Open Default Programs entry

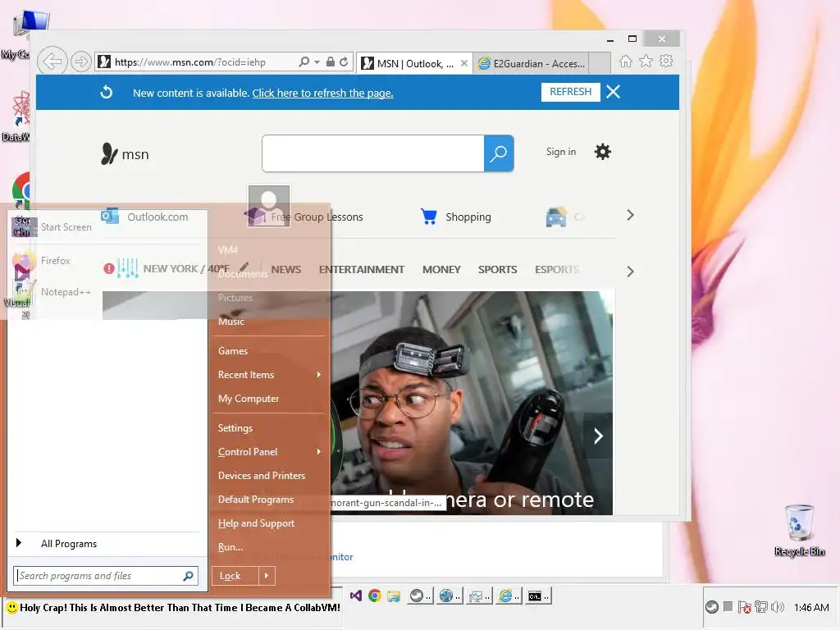[x=256, y=500]
